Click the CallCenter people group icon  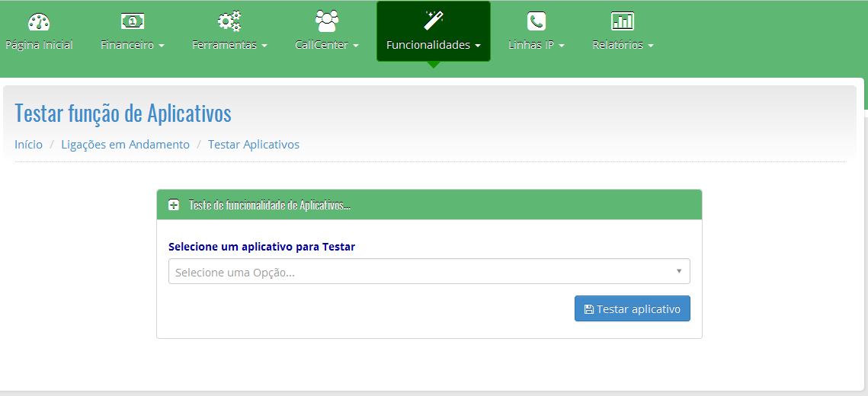point(326,21)
